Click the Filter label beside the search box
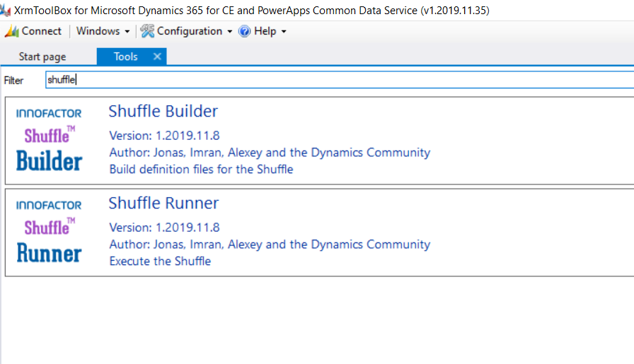 coord(14,81)
